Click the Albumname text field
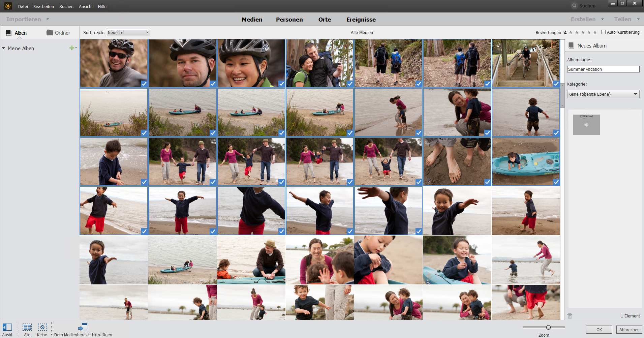 tap(603, 69)
